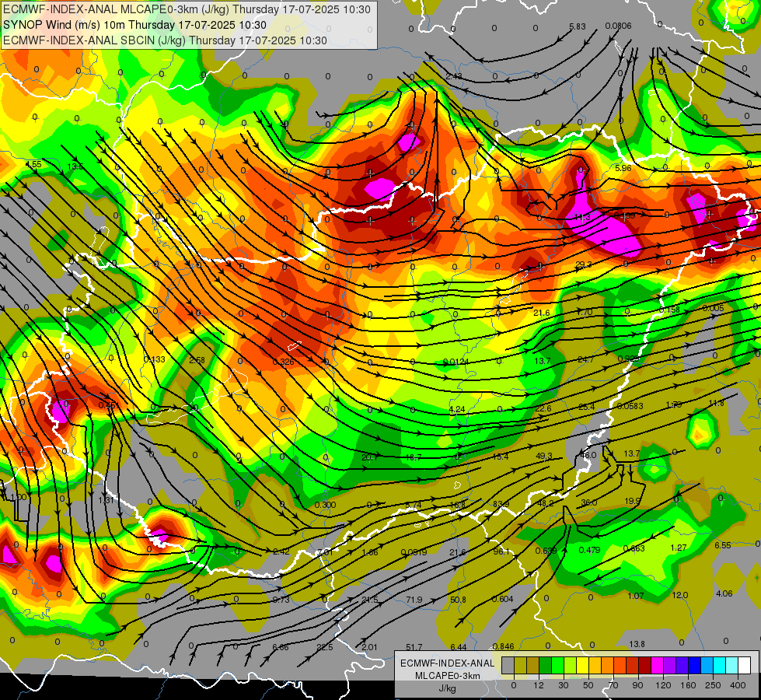The width and height of the screenshot is (761, 700).
Task: Click the legend tick label 70
Action: [x=613, y=685]
